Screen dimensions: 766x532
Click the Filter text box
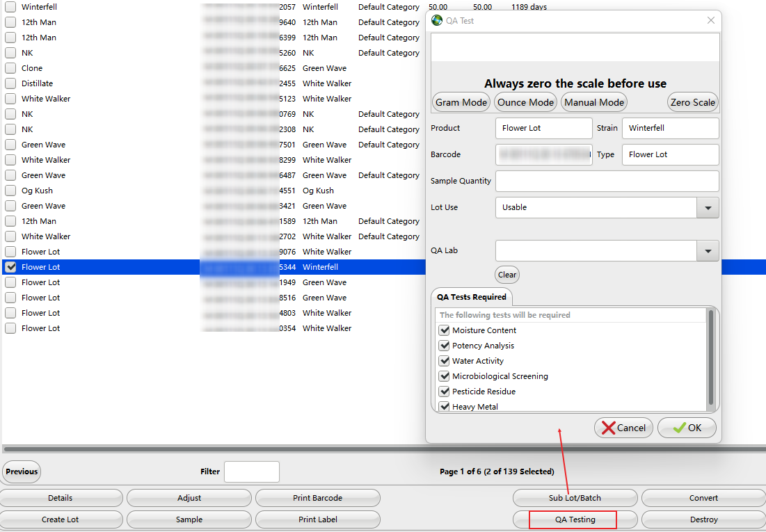click(251, 471)
